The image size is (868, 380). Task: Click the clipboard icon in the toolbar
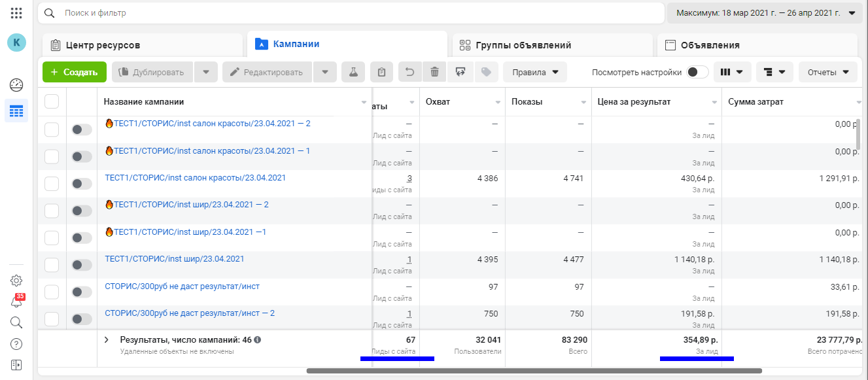point(382,72)
